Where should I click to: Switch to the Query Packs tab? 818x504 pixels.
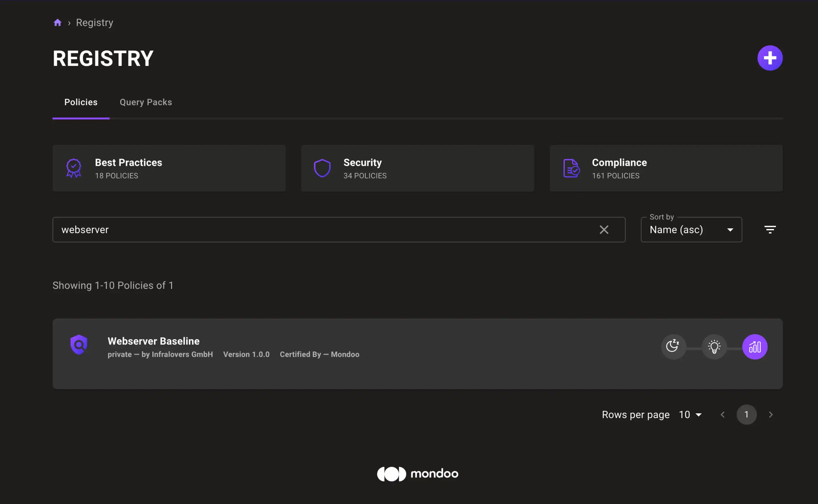click(146, 102)
